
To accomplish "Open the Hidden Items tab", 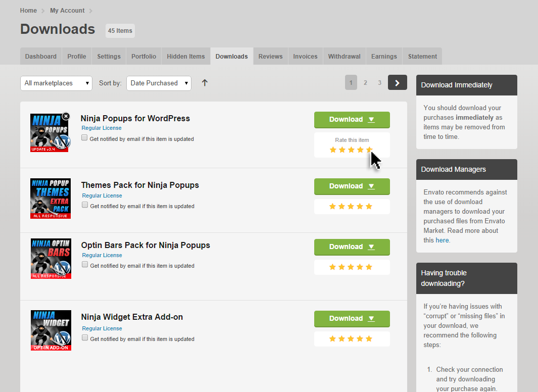I will pyautogui.click(x=186, y=57).
